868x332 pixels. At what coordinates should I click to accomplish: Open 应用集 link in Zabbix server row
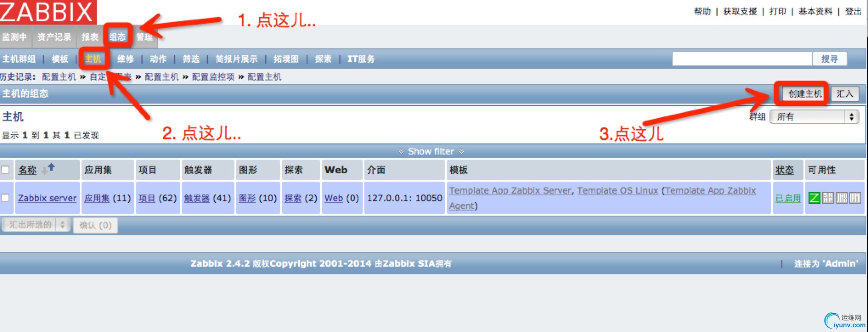(x=96, y=198)
